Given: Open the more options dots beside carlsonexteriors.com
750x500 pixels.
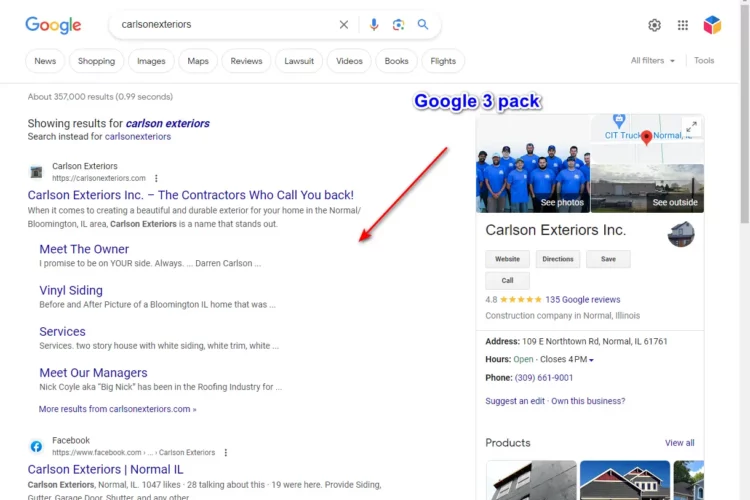Looking at the screenshot, I should click(x=156, y=178).
